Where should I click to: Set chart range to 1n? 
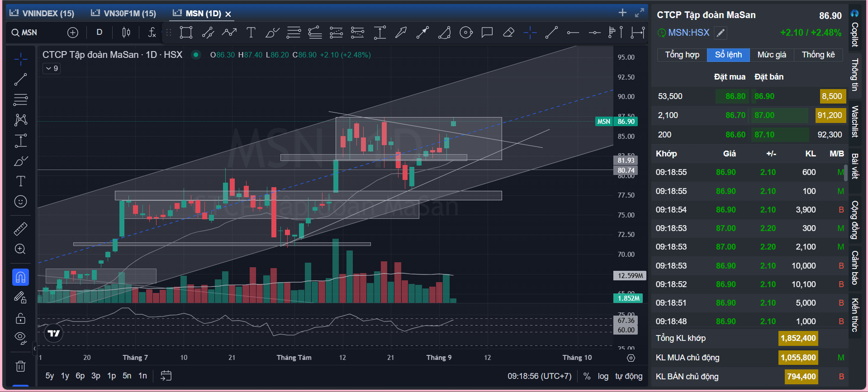point(142,376)
